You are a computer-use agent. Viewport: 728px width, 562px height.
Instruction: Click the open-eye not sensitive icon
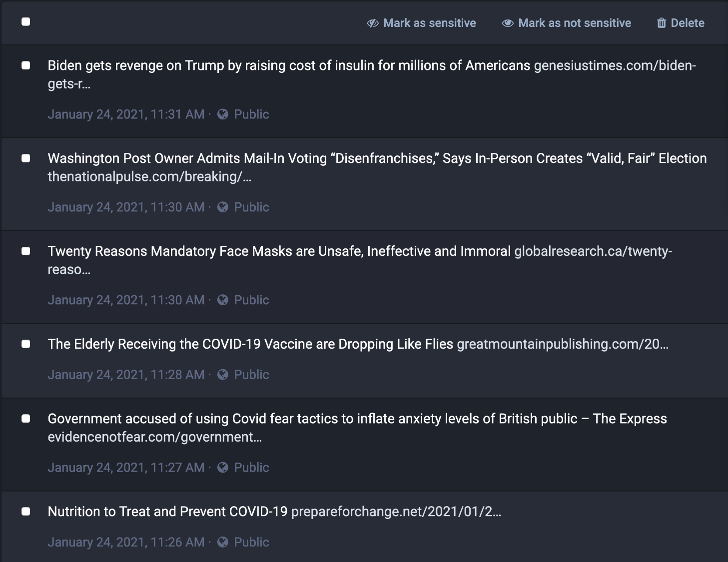coord(508,23)
